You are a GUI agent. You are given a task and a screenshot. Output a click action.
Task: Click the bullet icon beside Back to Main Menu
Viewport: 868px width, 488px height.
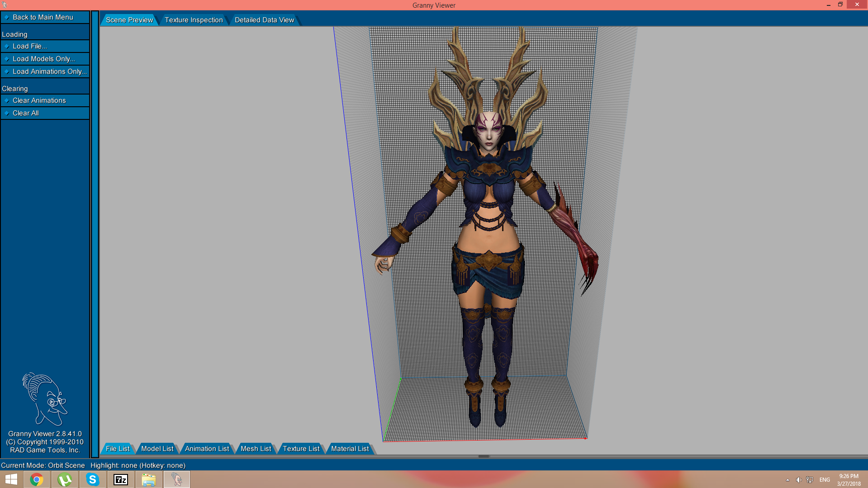tap(7, 17)
